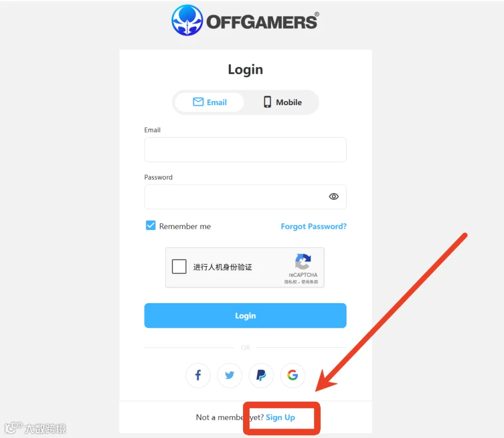504x438 pixels.
Task: Switch to the Mobile login tab
Action: click(282, 102)
